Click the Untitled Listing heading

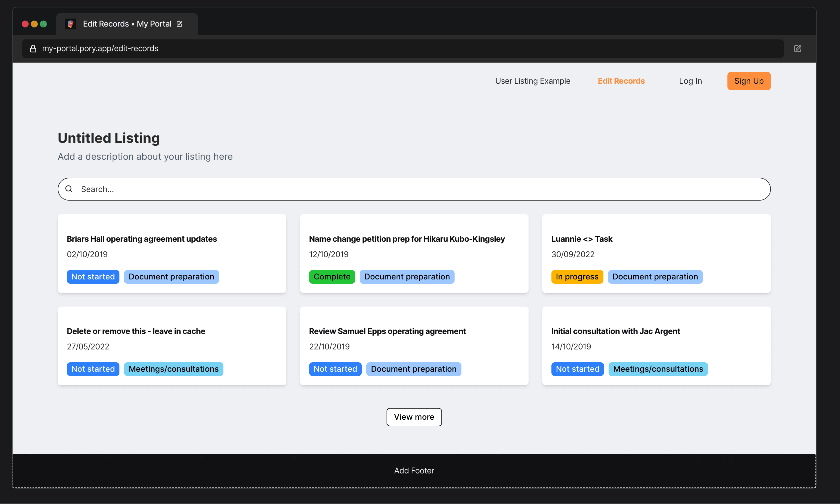click(109, 138)
